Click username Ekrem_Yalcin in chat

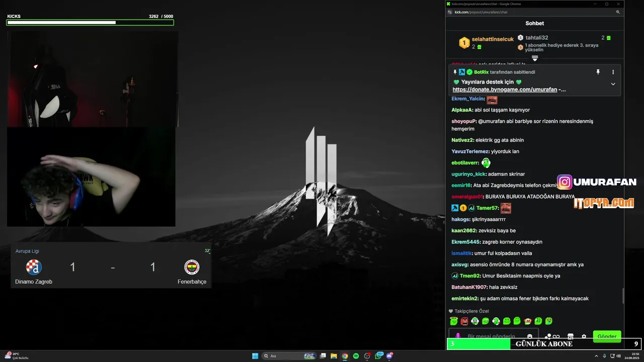(x=467, y=99)
